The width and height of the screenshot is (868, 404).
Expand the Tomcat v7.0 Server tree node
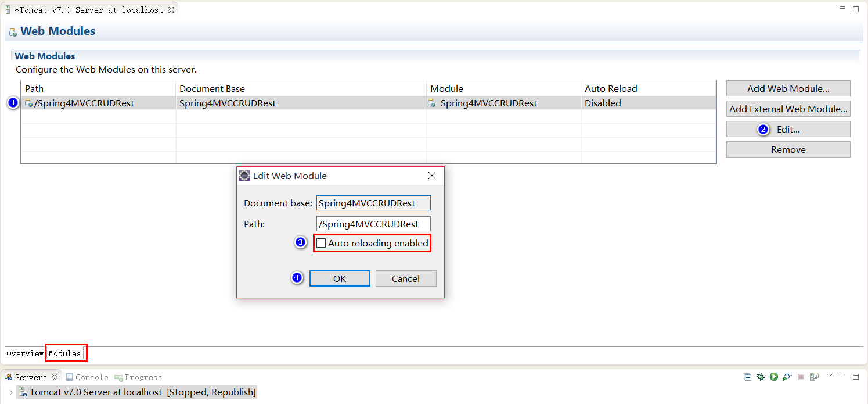pyautogui.click(x=10, y=392)
